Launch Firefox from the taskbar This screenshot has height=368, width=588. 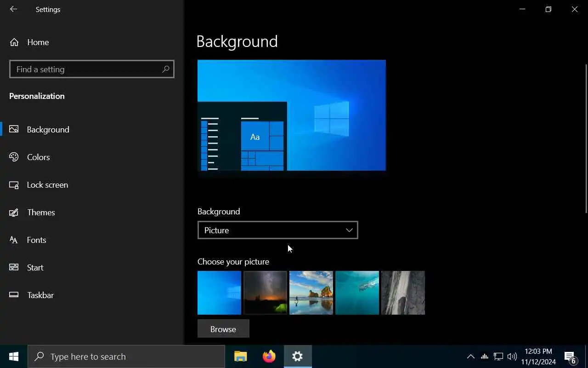pyautogui.click(x=269, y=356)
